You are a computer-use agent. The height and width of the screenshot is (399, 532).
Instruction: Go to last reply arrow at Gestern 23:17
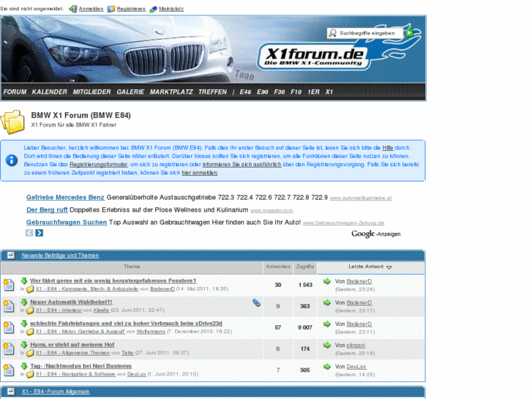pyautogui.click(x=326, y=302)
